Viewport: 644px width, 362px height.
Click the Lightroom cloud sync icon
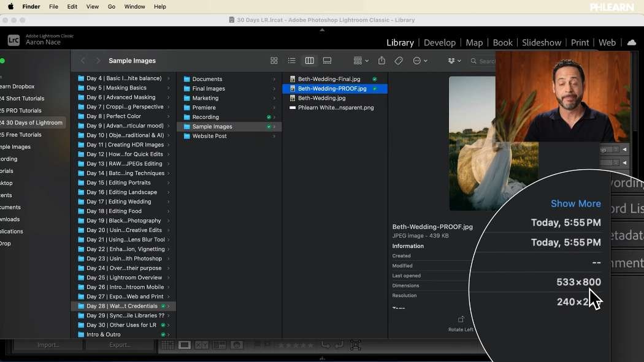click(632, 43)
